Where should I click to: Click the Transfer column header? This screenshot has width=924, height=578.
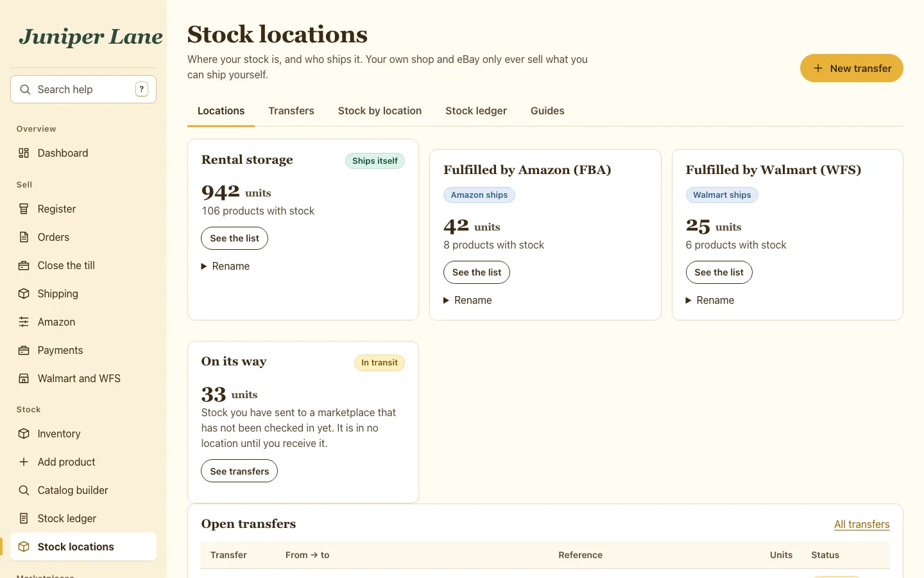pos(228,555)
